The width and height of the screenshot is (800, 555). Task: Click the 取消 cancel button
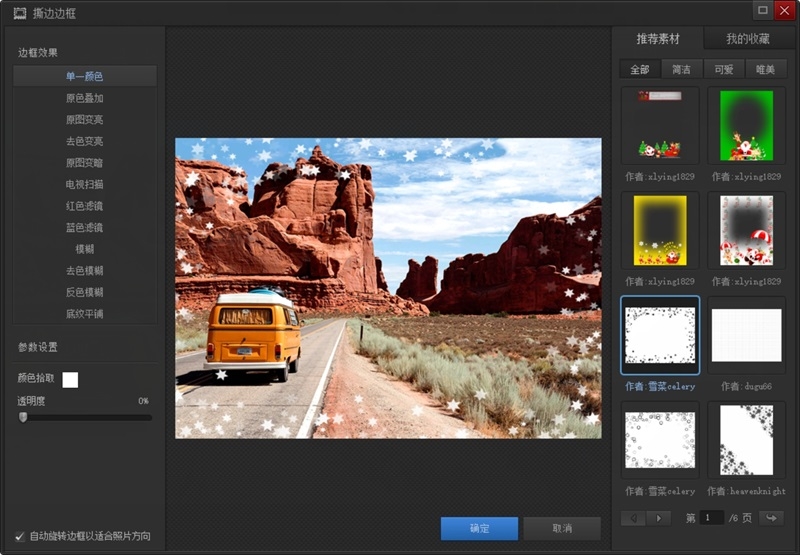pyautogui.click(x=562, y=528)
